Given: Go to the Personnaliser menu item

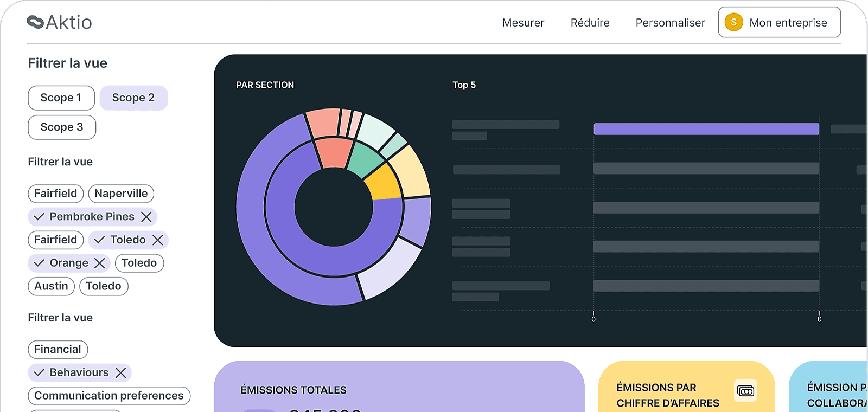Looking at the screenshot, I should click(670, 23).
